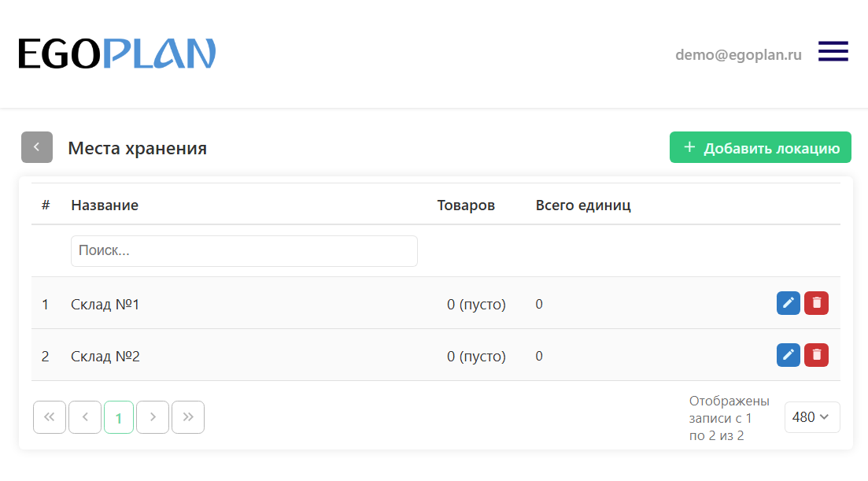
Task: Select the Склад №2 row name
Action: (105, 356)
